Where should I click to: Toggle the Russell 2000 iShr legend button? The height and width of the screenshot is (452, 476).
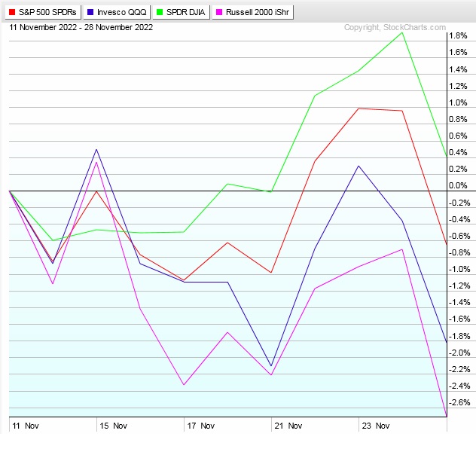[x=252, y=12]
